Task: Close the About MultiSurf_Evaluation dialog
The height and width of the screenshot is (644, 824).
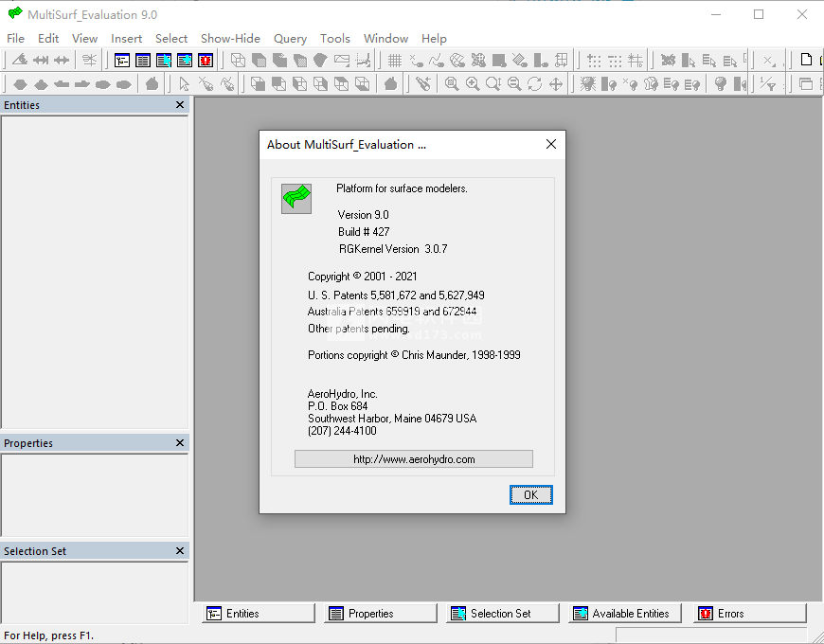Action: (x=550, y=144)
